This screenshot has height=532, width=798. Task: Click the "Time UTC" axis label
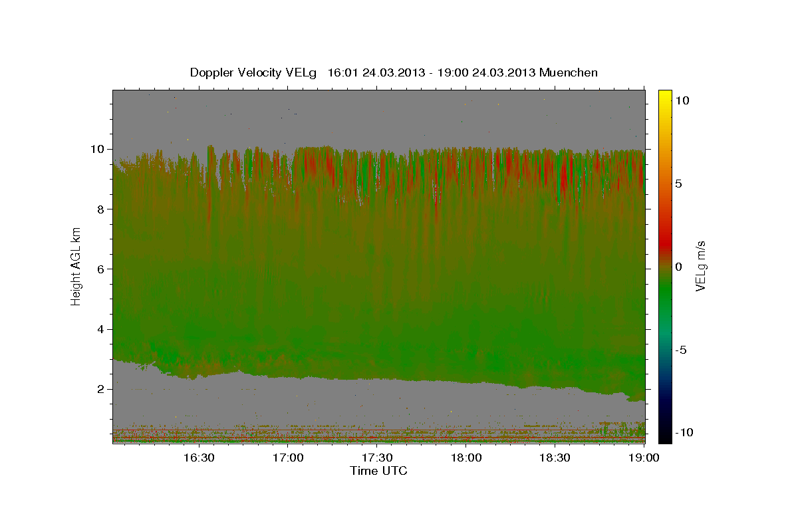click(378, 471)
